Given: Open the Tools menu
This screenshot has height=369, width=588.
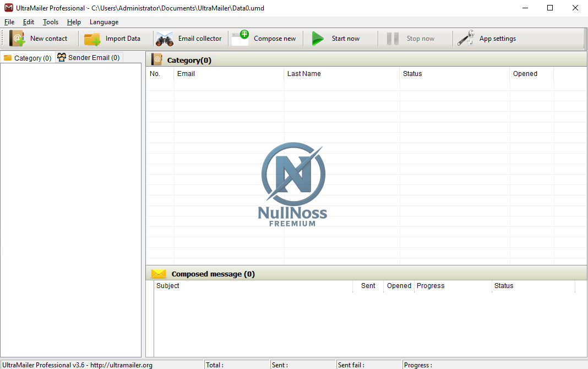Looking at the screenshot, I should pyautogui.click(x=50, y=22).
